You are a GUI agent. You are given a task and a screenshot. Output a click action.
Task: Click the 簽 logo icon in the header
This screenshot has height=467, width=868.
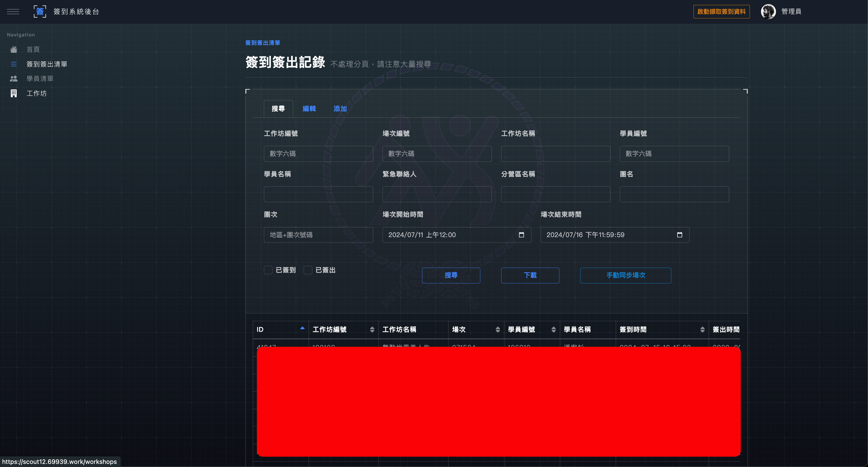coord(40,11)
